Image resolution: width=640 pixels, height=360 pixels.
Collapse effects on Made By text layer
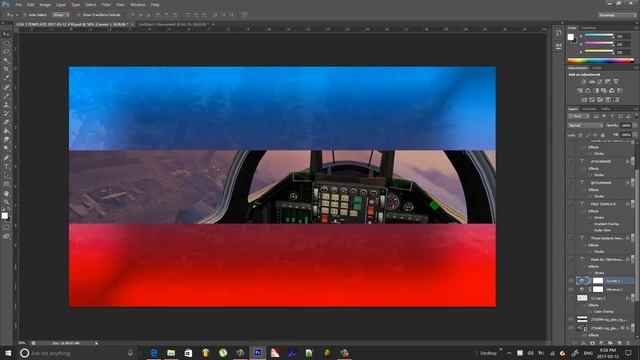(632, 259)
